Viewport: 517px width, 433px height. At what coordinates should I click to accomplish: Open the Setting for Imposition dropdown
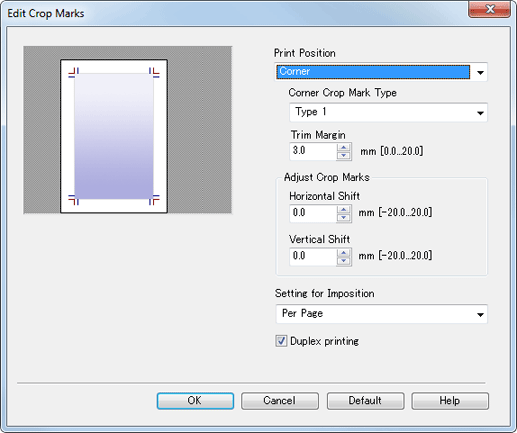coord(382,314)
